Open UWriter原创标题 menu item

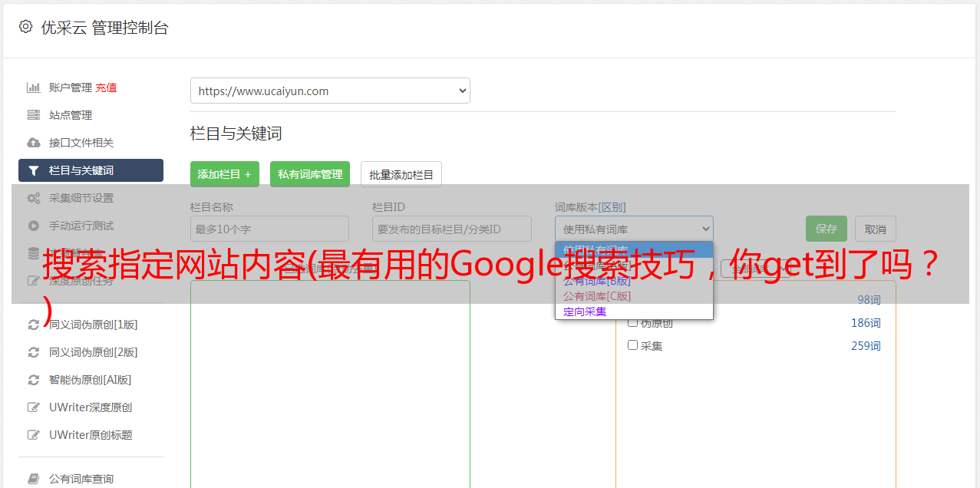(x=91, y=435)
